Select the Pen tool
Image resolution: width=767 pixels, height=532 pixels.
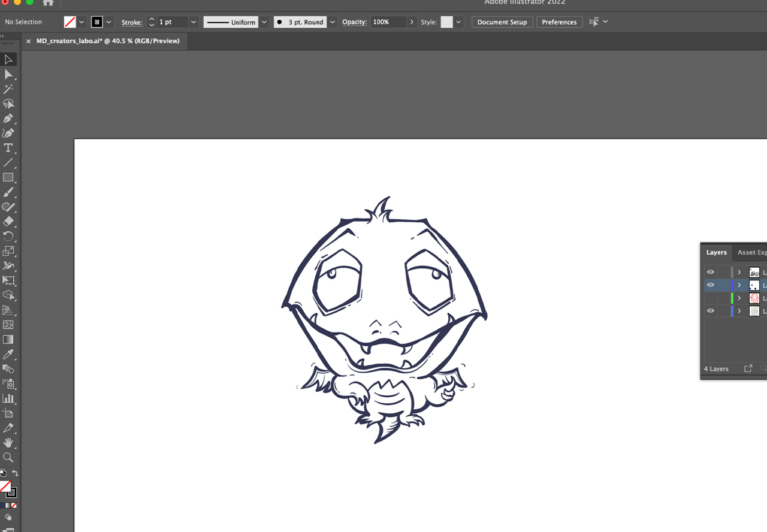pyautogui.click(x=8, y=119)
